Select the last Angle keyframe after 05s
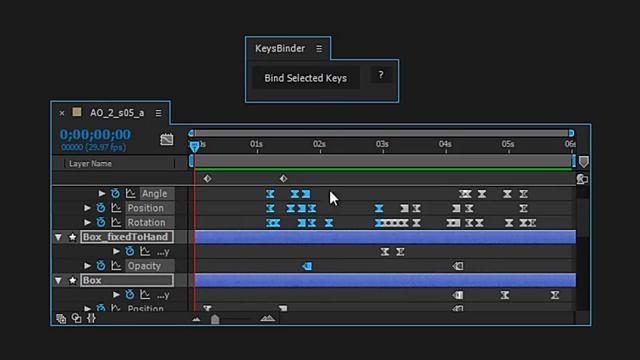Image resolution: width=640 pixels, height=360 pixels. [x=524, y=194]
